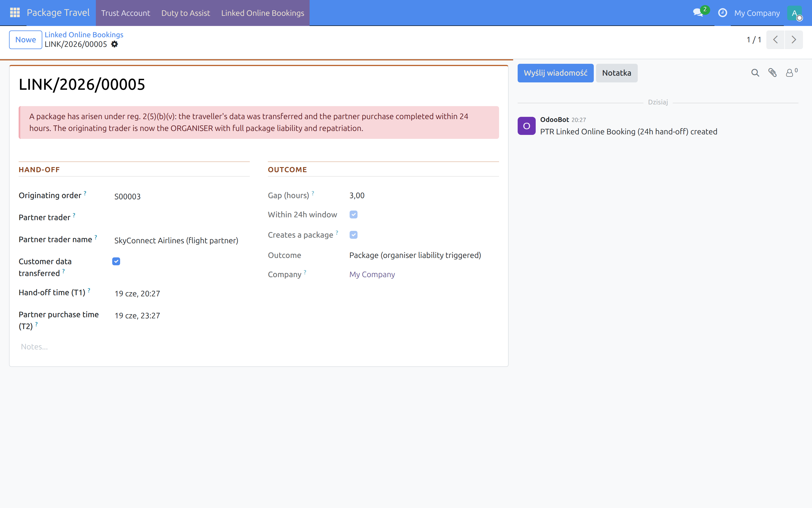Show help tooltip for Creates a package
Image resolution: width=812 pixels, height=508 pixels.
click(x=337, y=233)
